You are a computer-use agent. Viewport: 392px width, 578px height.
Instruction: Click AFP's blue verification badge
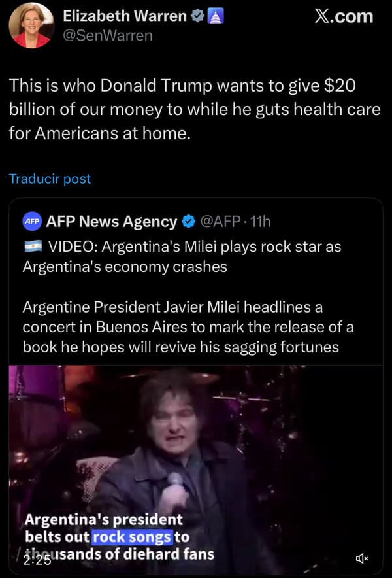[188, 222]
